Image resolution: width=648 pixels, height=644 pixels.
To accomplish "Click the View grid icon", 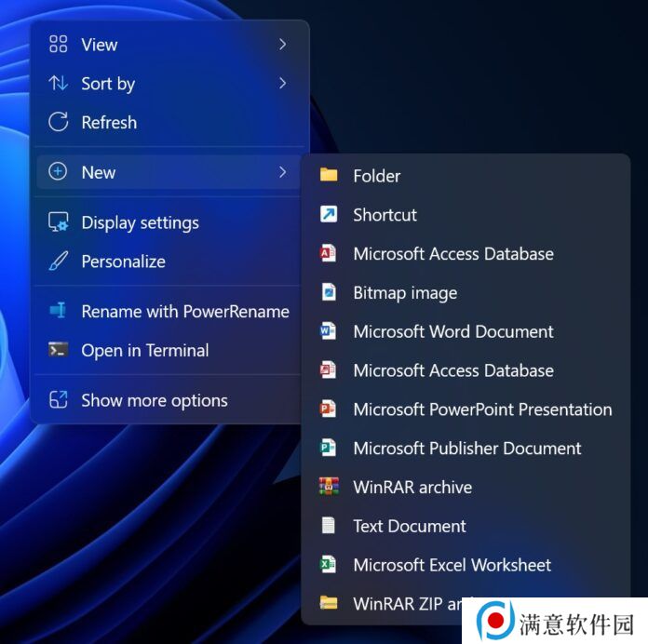I will (58, 44).
